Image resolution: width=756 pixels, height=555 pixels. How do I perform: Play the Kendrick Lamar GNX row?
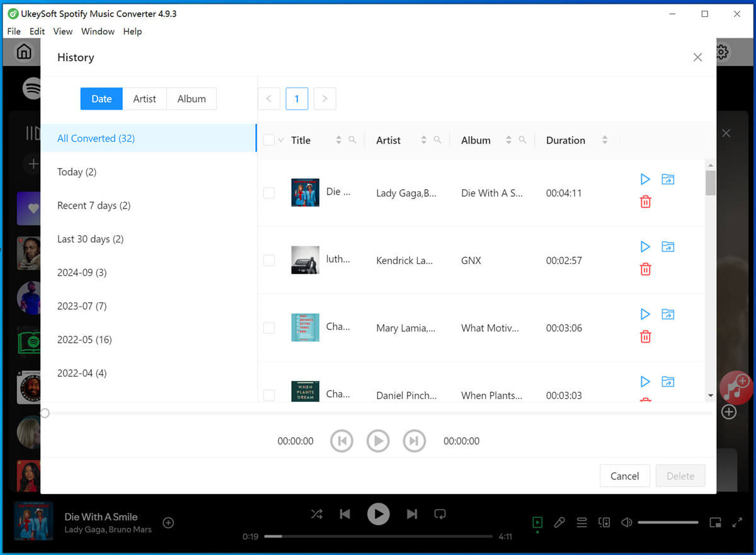[x=645, y=247]
